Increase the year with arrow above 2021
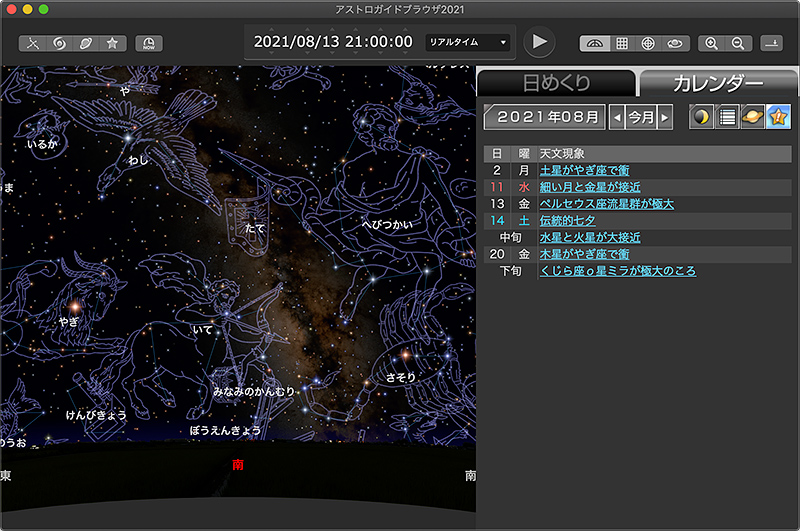Image resolution: width=800 pixels, height=531 pixels. 271,30
